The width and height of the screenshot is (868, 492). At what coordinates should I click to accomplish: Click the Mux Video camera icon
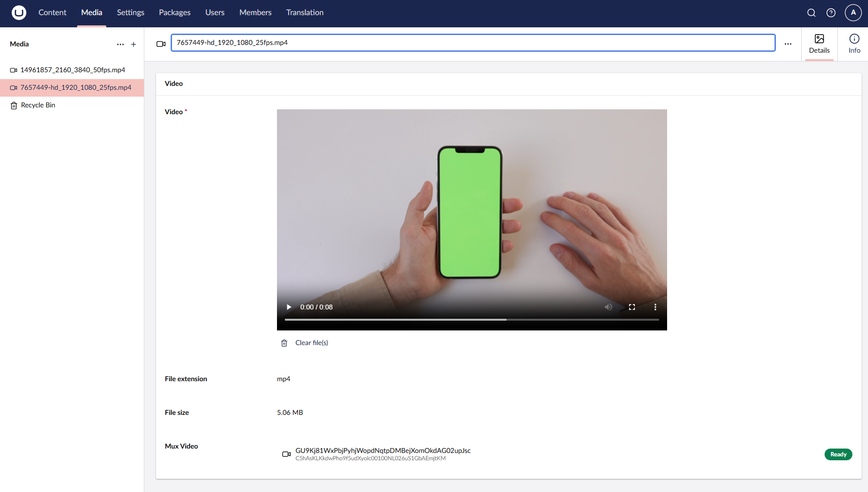[286, 454]
